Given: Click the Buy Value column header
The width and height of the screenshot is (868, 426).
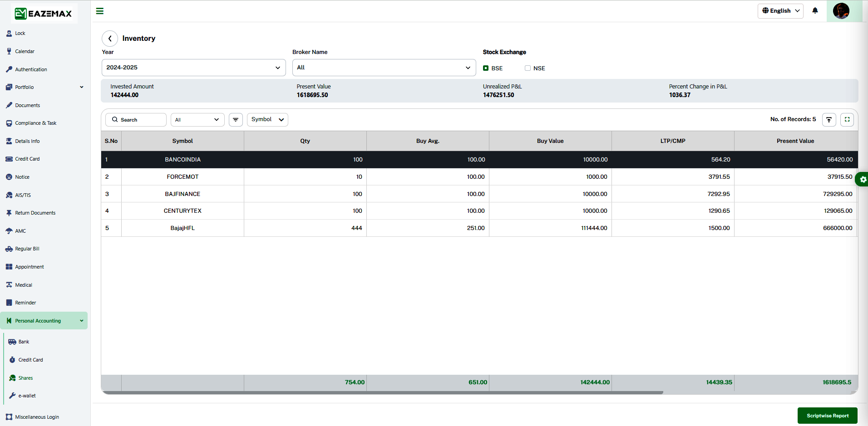Looking at the screenshot, I should (x=550, y=141).
